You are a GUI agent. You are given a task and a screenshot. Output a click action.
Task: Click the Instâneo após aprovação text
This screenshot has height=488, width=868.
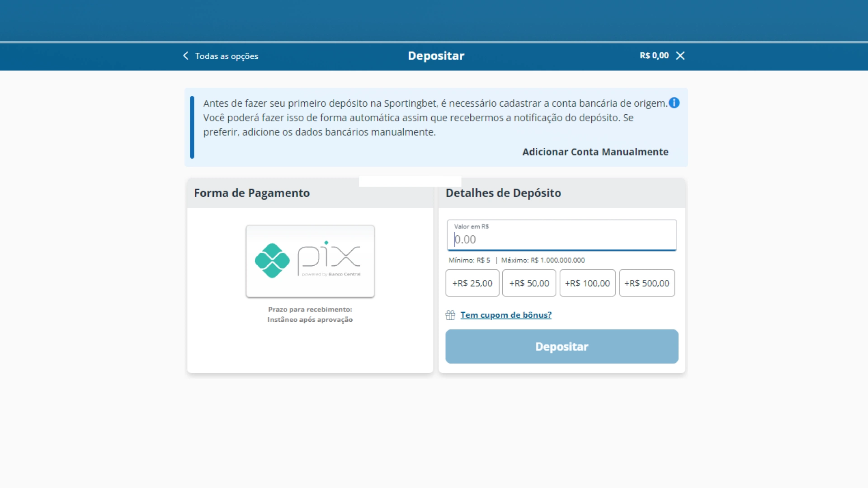tap(310, 319)
